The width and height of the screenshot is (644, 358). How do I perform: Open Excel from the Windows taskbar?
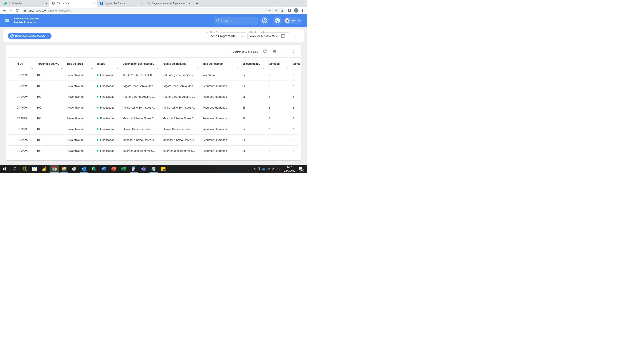tap(123, 169)
